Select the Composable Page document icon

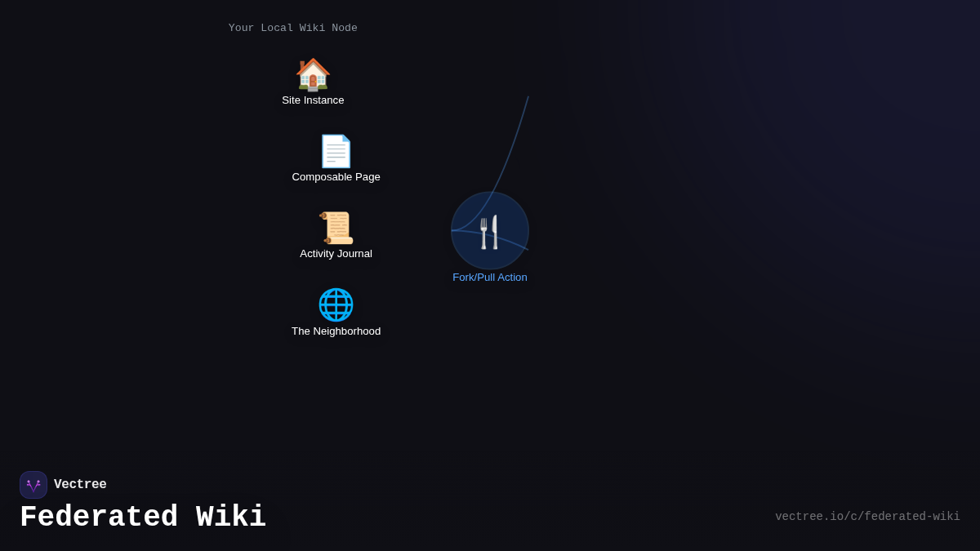pyautogui.click(x=336, y=150)
